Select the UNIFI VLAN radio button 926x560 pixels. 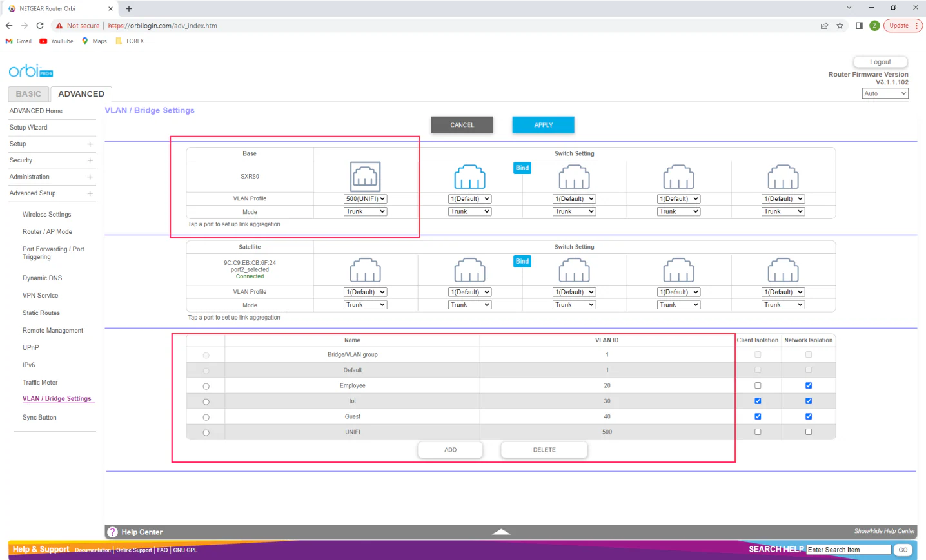coord(206,432)
